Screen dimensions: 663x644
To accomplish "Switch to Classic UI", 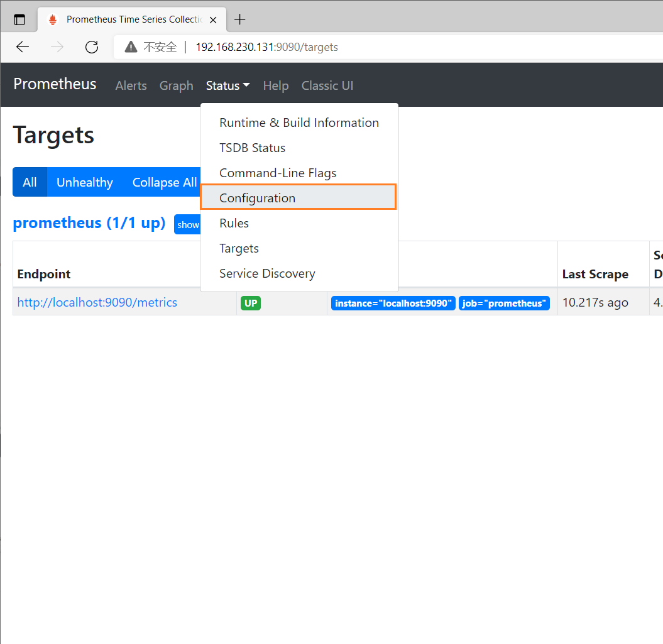I will [x=327, y=85].
